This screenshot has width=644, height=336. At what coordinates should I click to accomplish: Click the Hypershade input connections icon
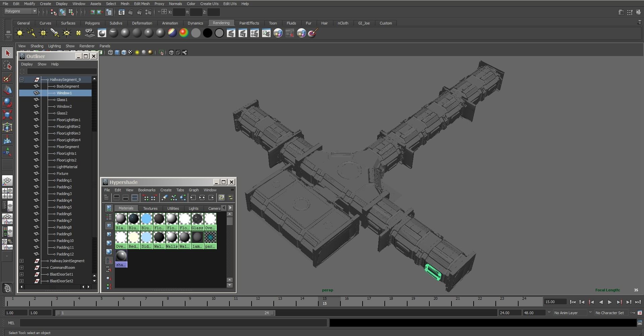[x=193, y=198]
